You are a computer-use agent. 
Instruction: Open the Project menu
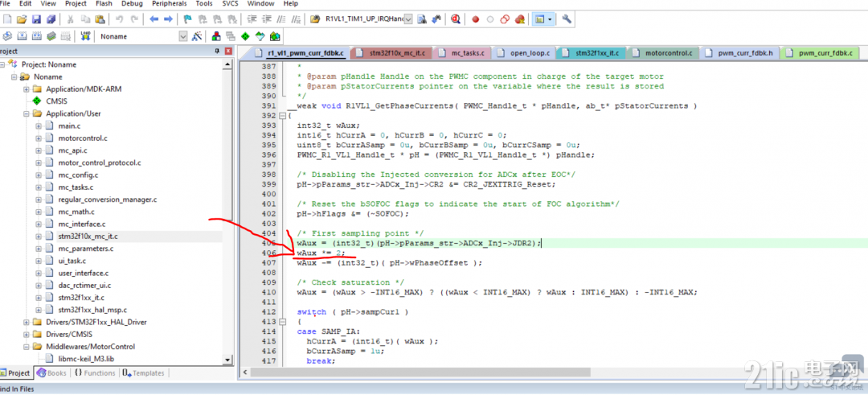76,3
